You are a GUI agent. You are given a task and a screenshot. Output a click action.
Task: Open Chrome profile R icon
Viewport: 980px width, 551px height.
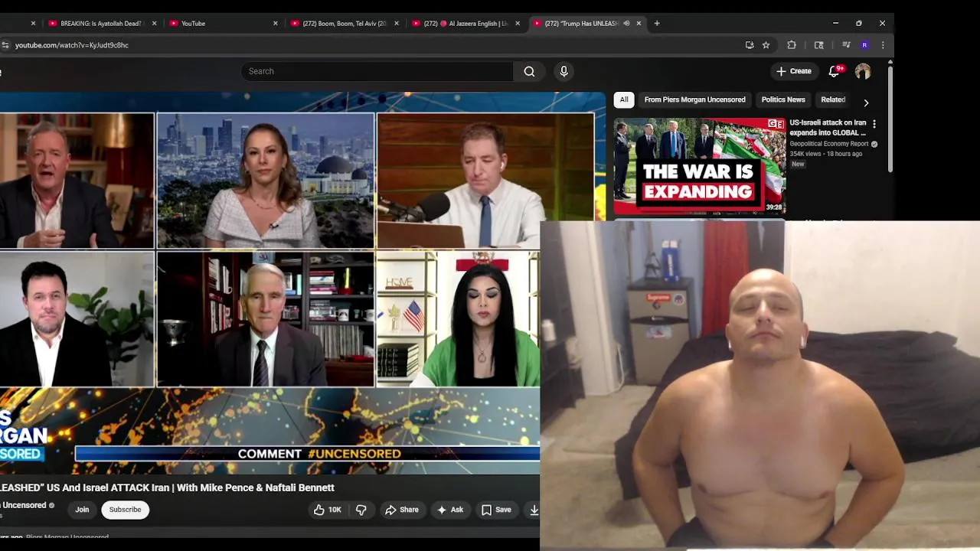pos(864,45)
